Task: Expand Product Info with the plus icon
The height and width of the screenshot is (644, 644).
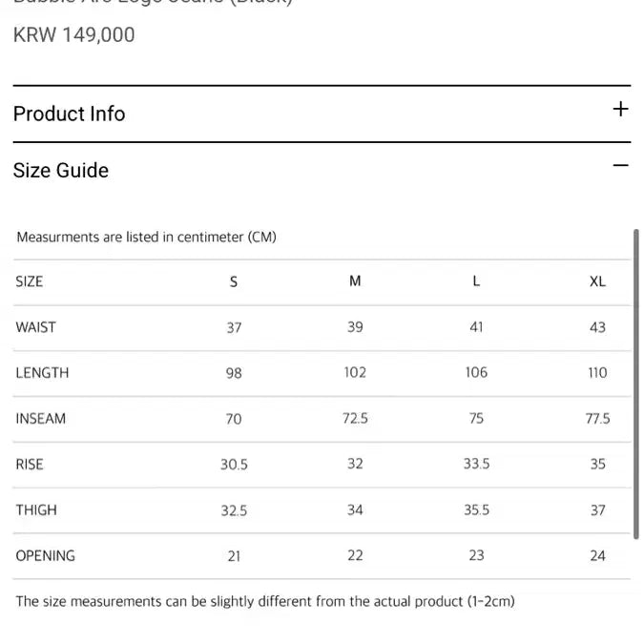Action: [620, 110]
